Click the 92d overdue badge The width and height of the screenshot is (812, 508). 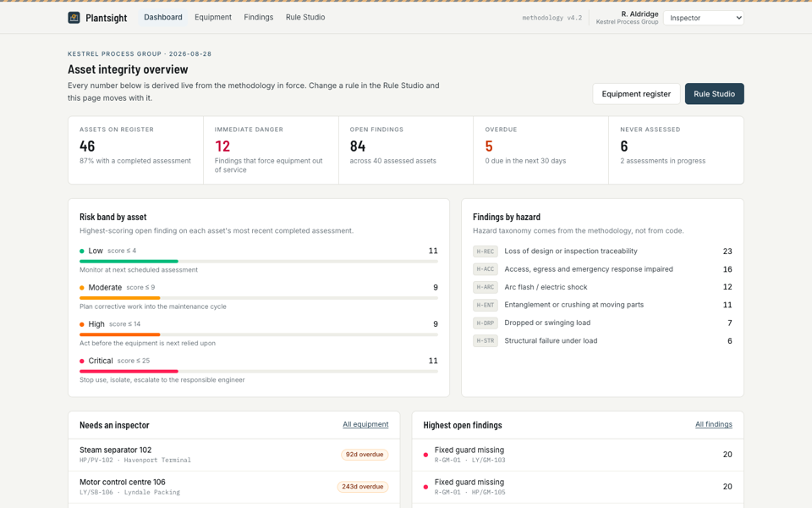pos(365,455)
